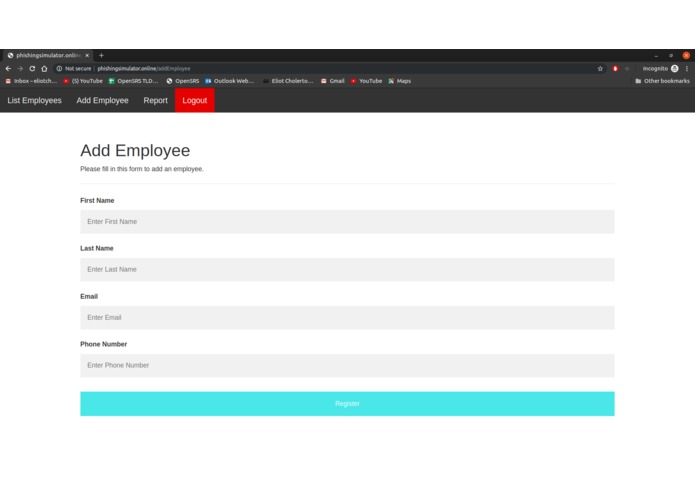The image size is (695, 494).
Task: Open the Outlook Web bookmark
Action: pyautogui.click(x=229, y=81)
